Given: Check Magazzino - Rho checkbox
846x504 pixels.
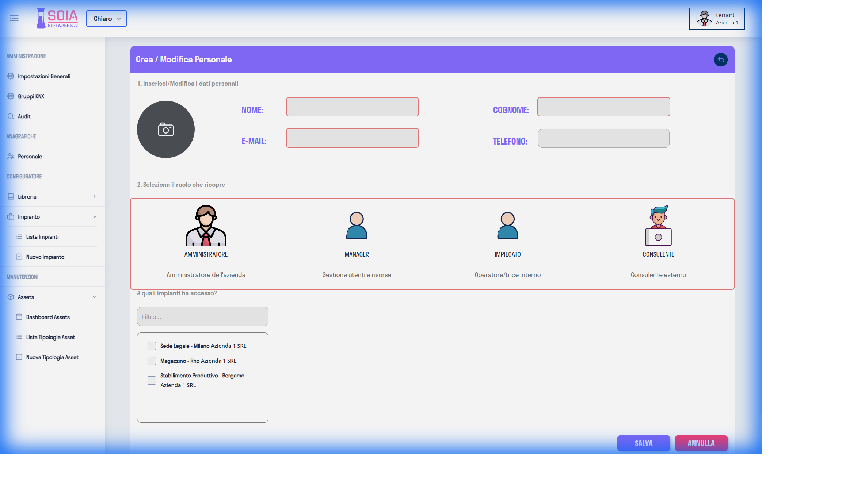Looking at the screenshot, I should [x=152, y=361].
